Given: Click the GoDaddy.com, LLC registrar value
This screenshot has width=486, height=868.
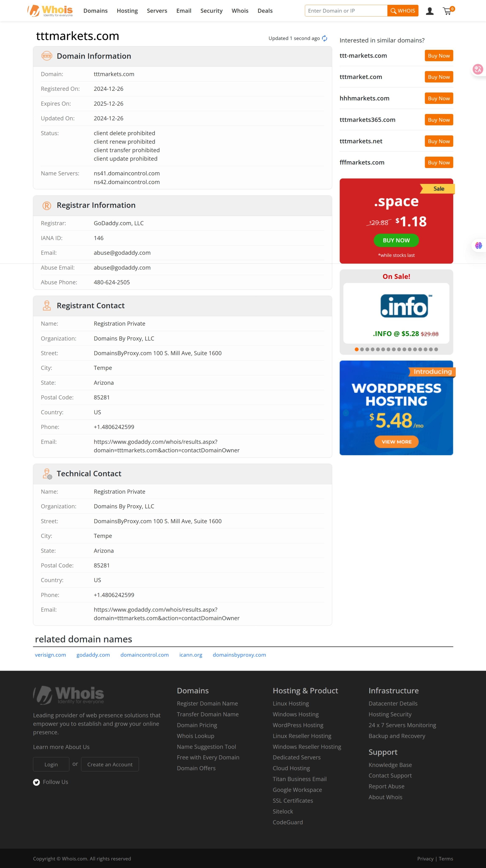Looking at the screenshot, I should click(x=119, y=223).
